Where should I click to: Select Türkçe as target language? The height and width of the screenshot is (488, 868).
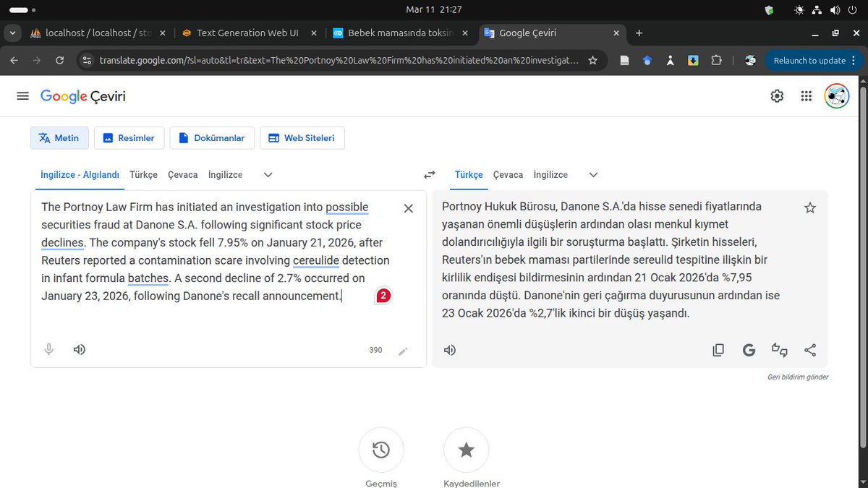pos(469,175)
